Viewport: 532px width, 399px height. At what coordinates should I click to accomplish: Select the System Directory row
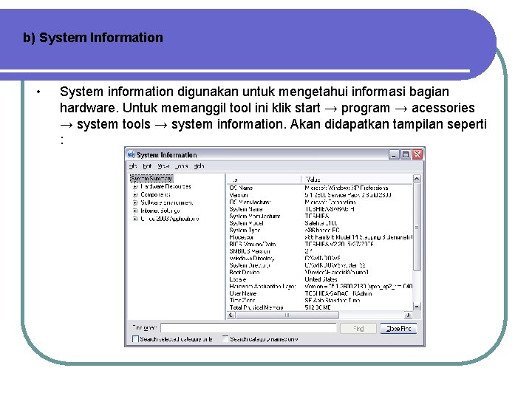click(320, 265)
